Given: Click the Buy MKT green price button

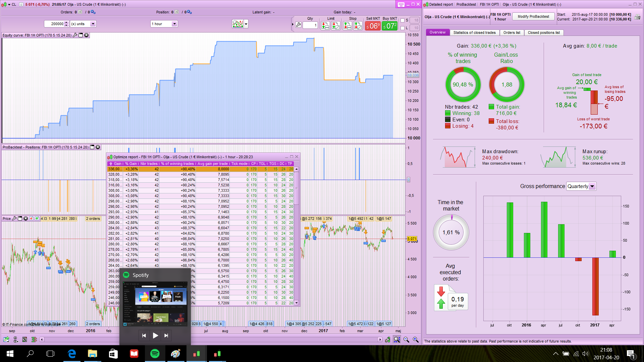Looking at the screenshot, I should point(390,26).
